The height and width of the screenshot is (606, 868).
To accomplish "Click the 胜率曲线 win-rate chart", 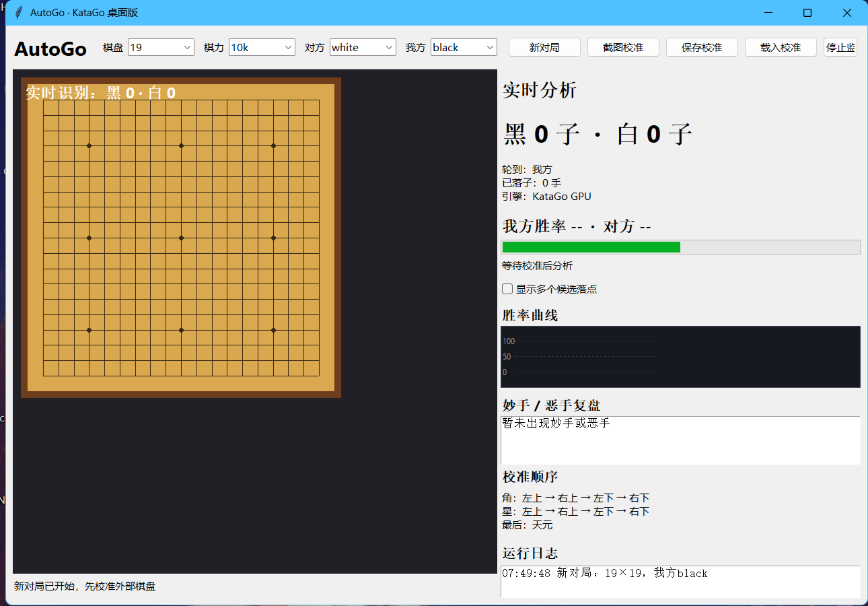I will tap(680, 357).
